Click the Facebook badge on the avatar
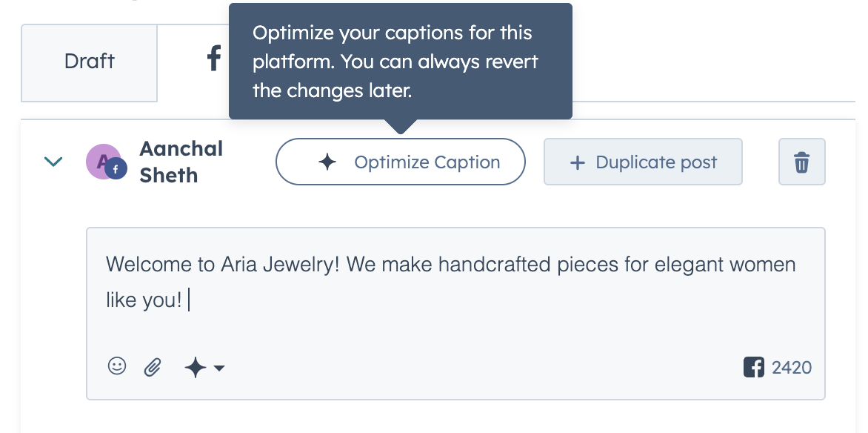The image size is (868, 433). click(116, 170)
